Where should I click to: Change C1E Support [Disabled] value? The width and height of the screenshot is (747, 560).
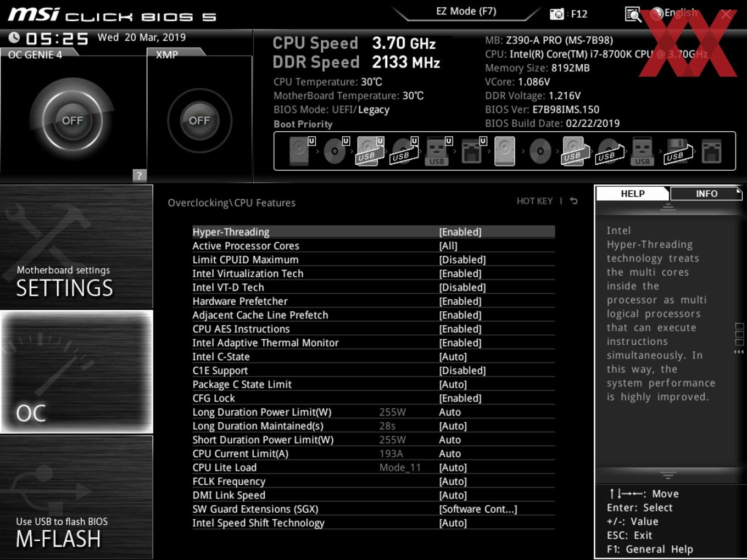coord(462,370)
